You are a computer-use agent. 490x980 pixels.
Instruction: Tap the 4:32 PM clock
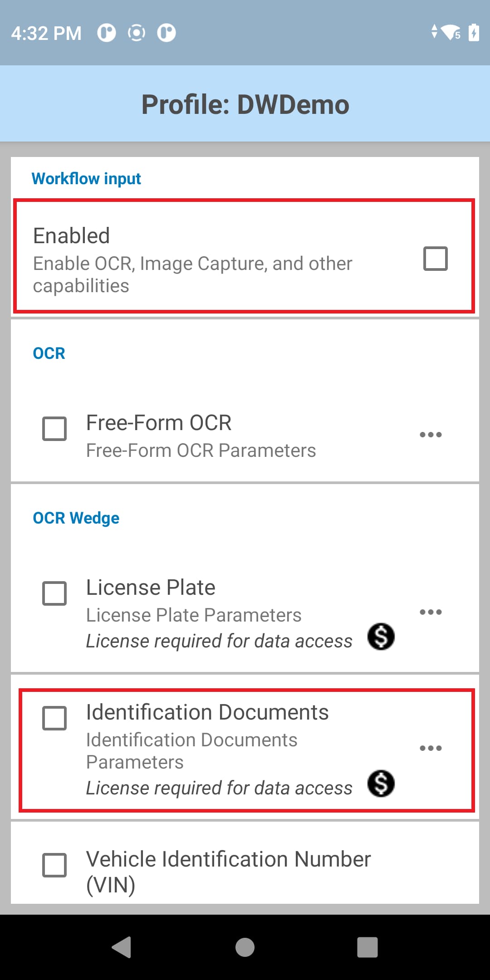coord(46,33)
